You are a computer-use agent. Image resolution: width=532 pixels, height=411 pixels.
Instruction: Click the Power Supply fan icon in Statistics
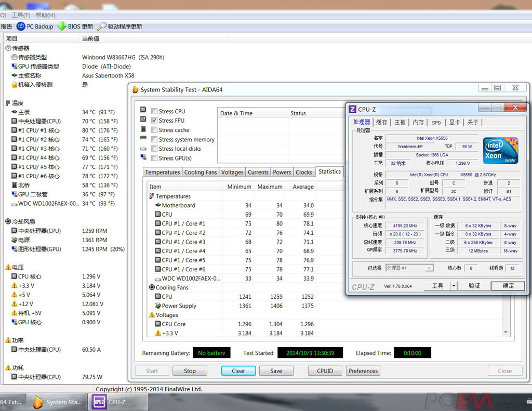(x=158, y=306)
